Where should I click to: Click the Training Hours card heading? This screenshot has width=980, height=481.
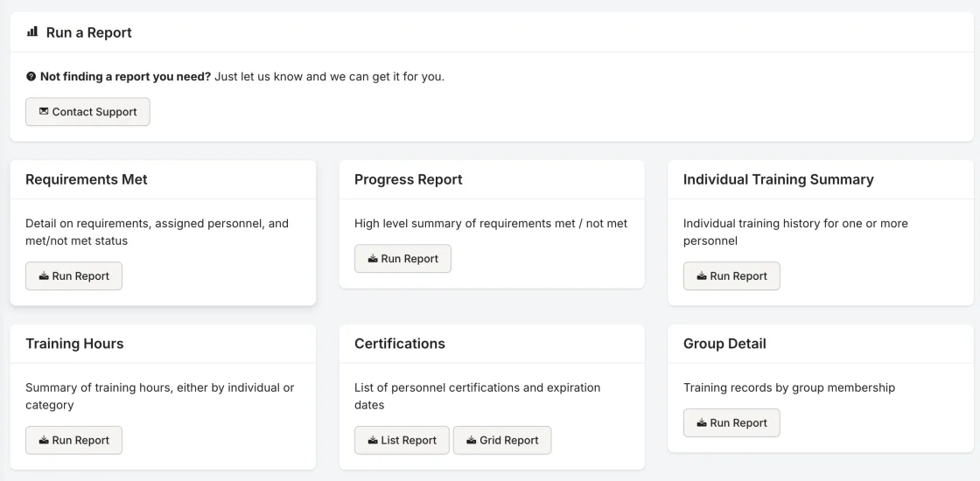(74, 344)
